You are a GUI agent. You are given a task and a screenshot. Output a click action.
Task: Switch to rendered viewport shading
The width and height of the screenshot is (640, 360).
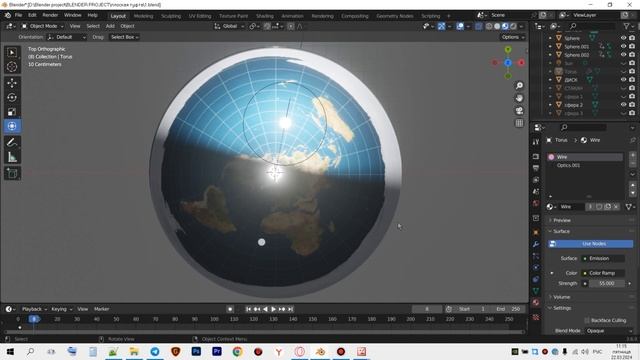tap(513, 26)
